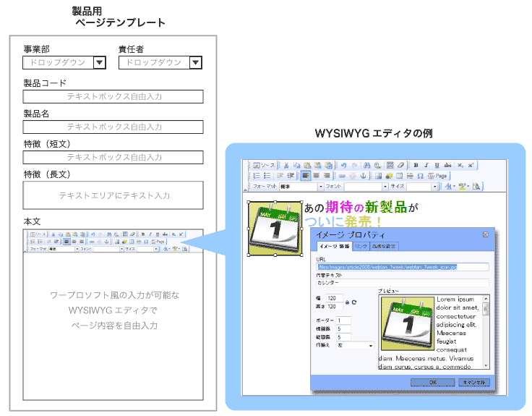This screenshot has width=532, height=416.
Task: Click the Undo arrow in the example editor toolbar
Action: [x=343, y=166]
